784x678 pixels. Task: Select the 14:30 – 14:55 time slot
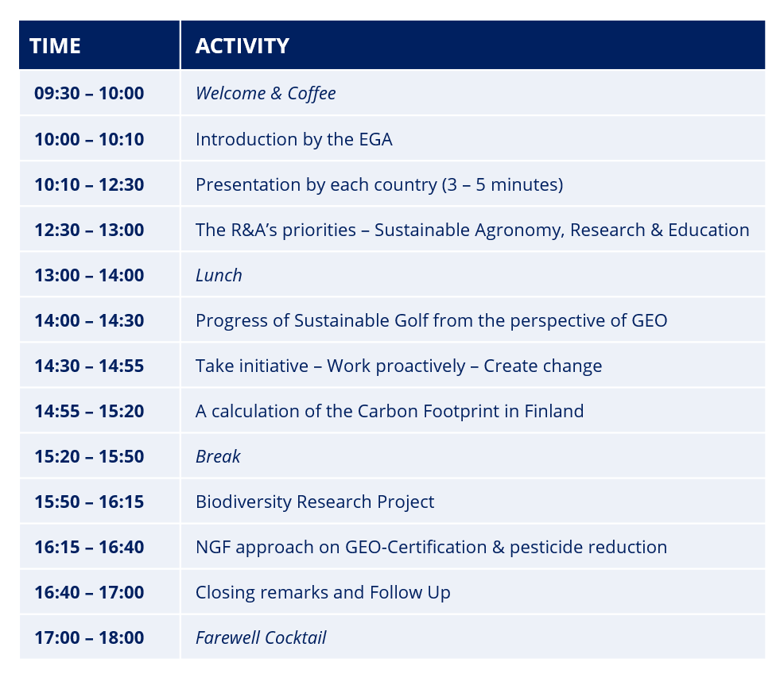pyautogui.click(x=89, y=366)
